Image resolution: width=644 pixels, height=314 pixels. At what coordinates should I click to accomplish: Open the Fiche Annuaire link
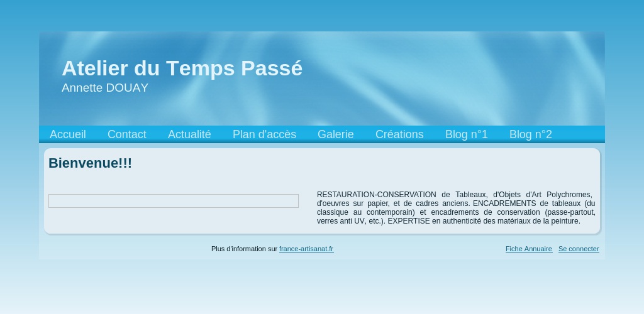529,249
